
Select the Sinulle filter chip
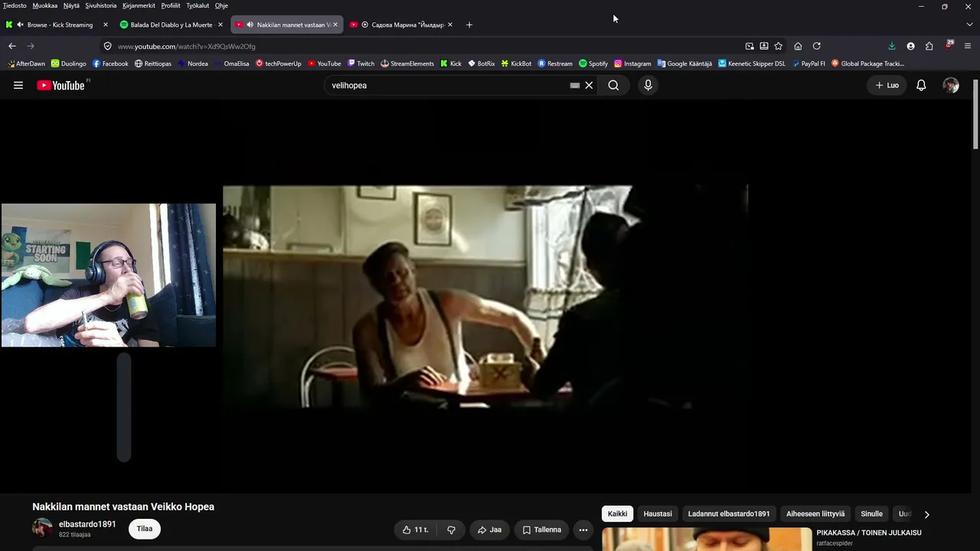click(871, 514)
